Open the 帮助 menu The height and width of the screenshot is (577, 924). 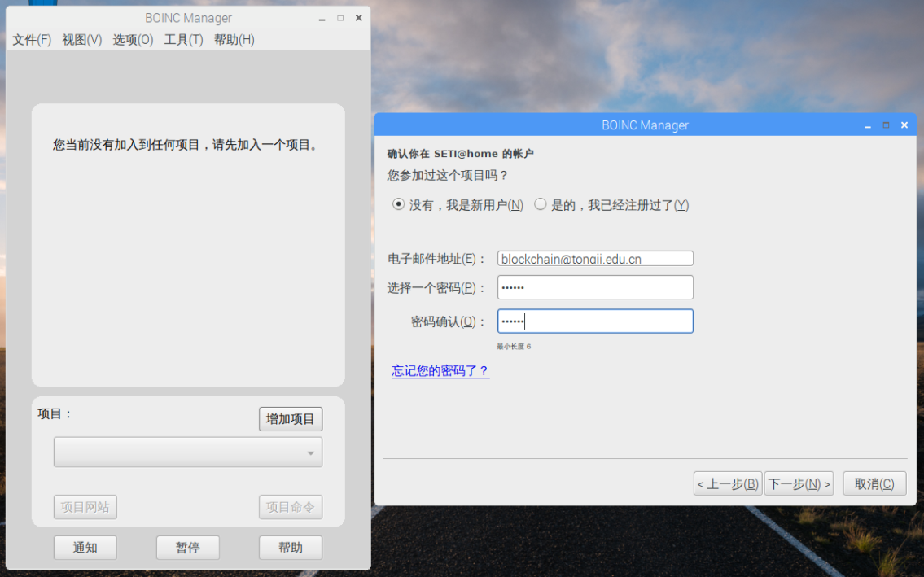(233, 39)
